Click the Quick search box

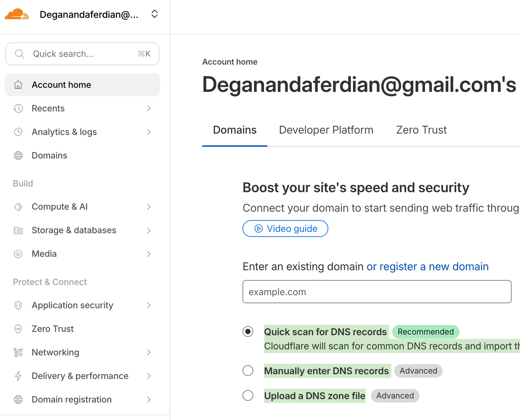tap(82, 54)
